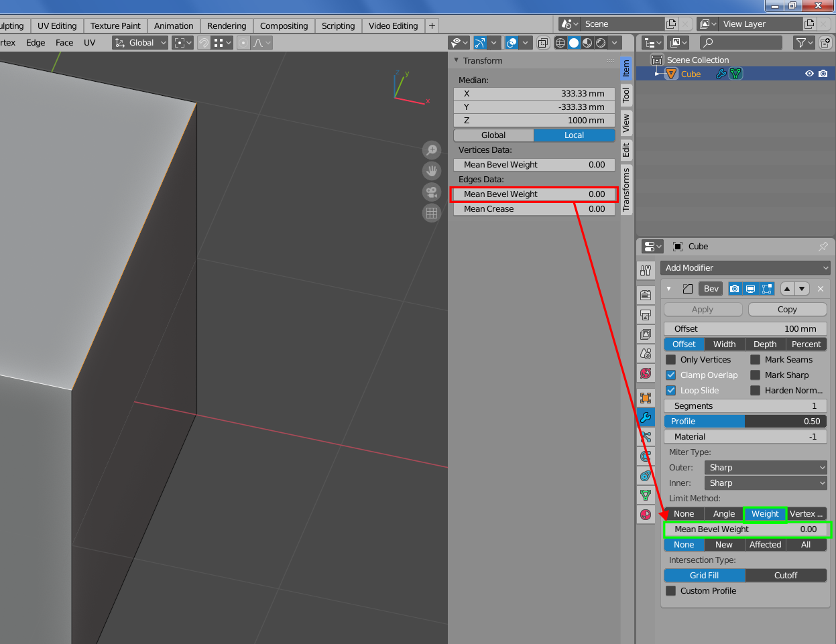Open the Render properties tab

click(646, 295)
